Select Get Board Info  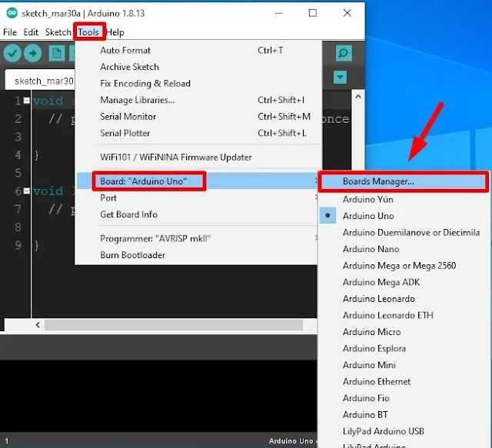click(197, 214)
